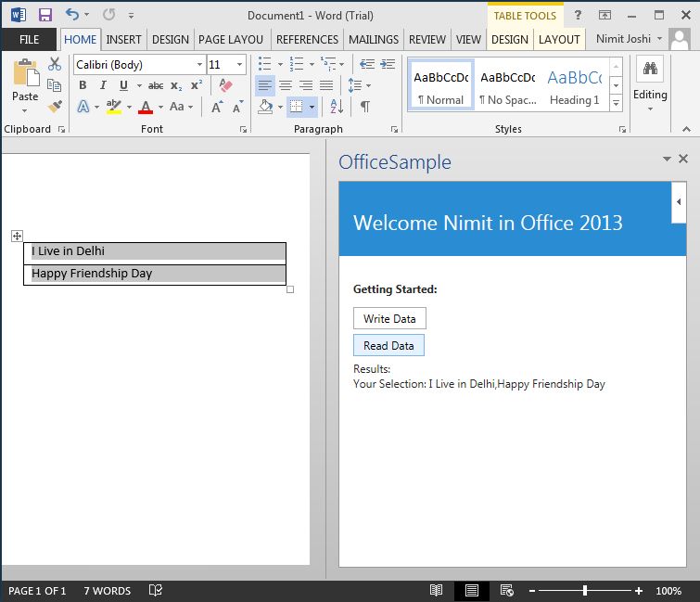Viewport: 700px width, 602px height.
Task: Toggle Align Left for paragraph
Action: (265, 85)
